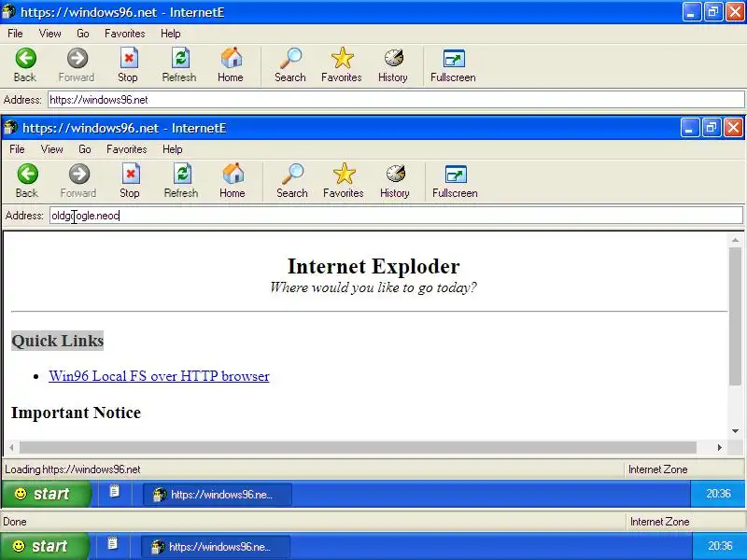Open File menu in the outer window

click(15, 34)
